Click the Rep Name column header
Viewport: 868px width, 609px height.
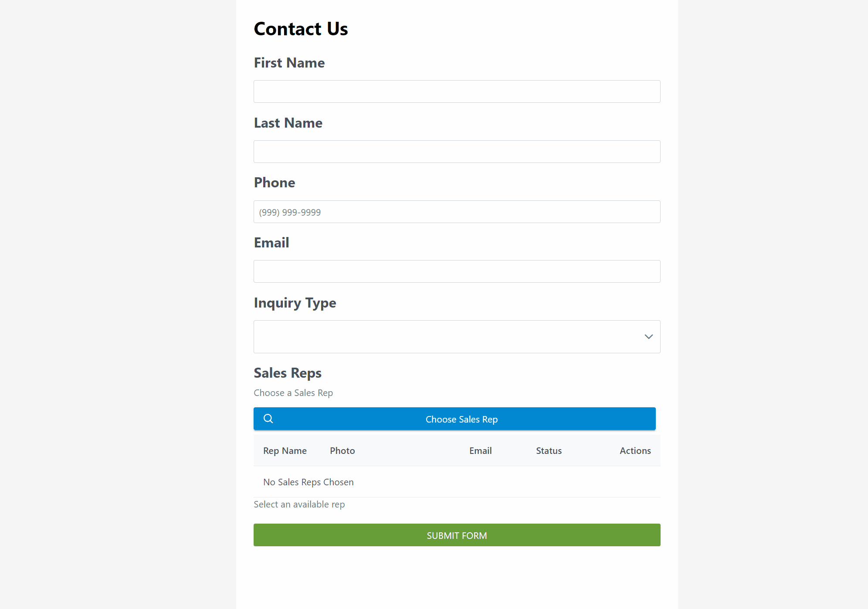(x=285, y=451)
